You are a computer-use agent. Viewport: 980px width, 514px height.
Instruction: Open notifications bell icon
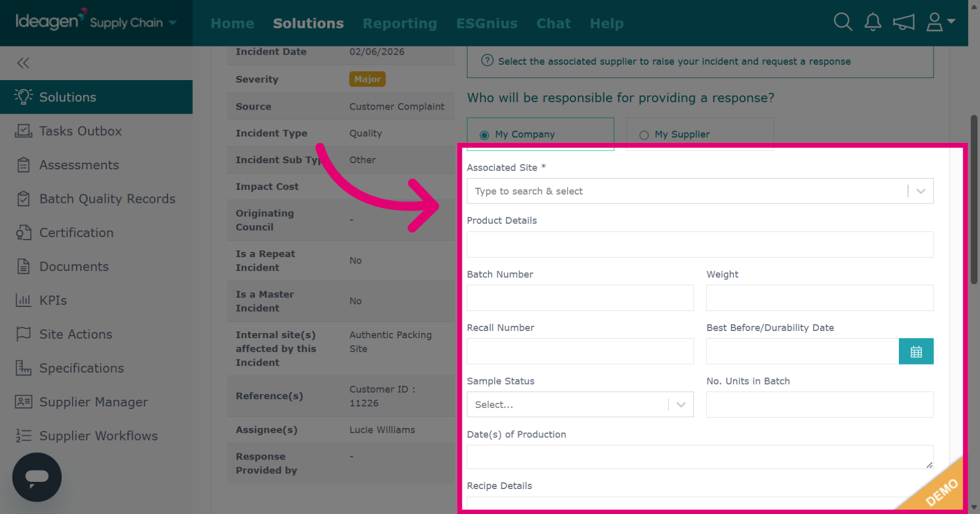click(873, 22)
